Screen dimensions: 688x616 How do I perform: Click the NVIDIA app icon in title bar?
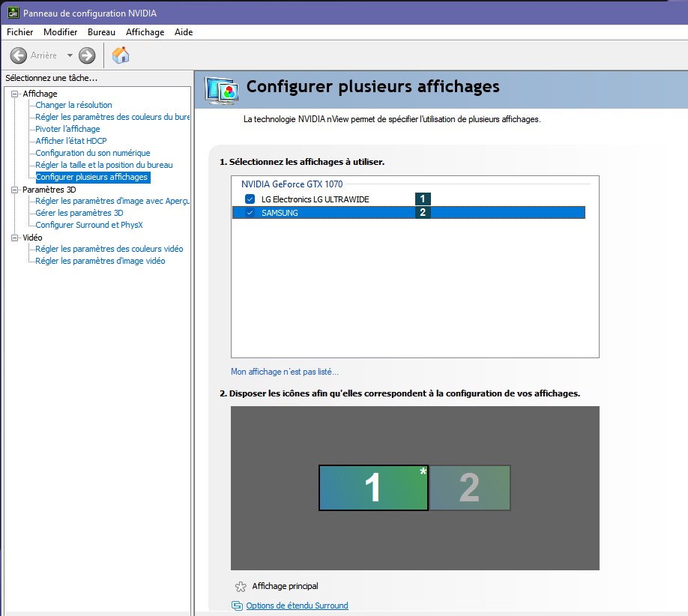pos(13,13)
